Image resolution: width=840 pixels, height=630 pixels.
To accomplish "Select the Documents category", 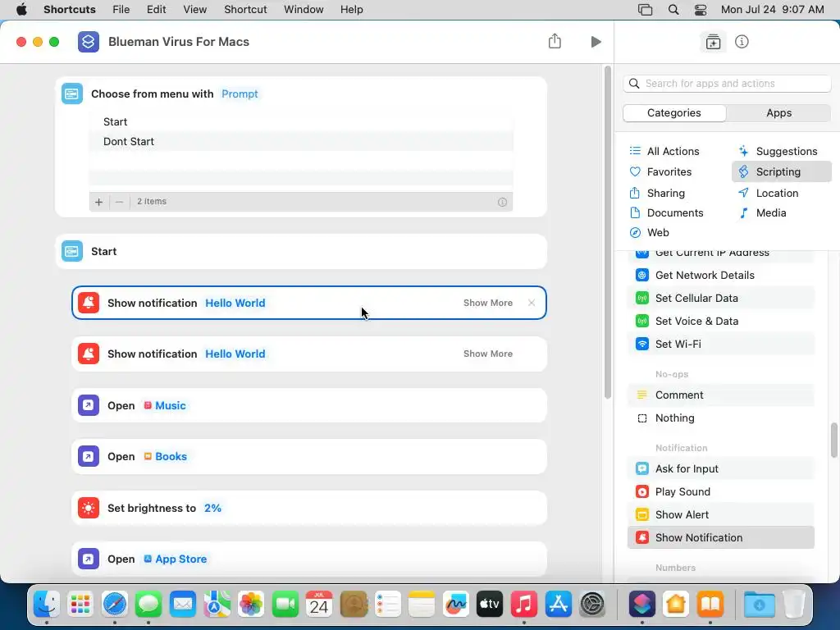I will pos(666,212).
